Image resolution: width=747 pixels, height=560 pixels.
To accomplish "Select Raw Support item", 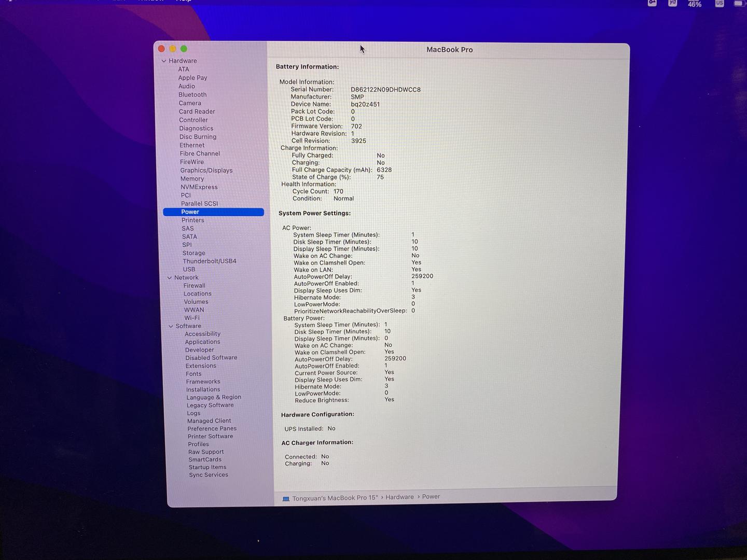I will click(x=206, y=452).
